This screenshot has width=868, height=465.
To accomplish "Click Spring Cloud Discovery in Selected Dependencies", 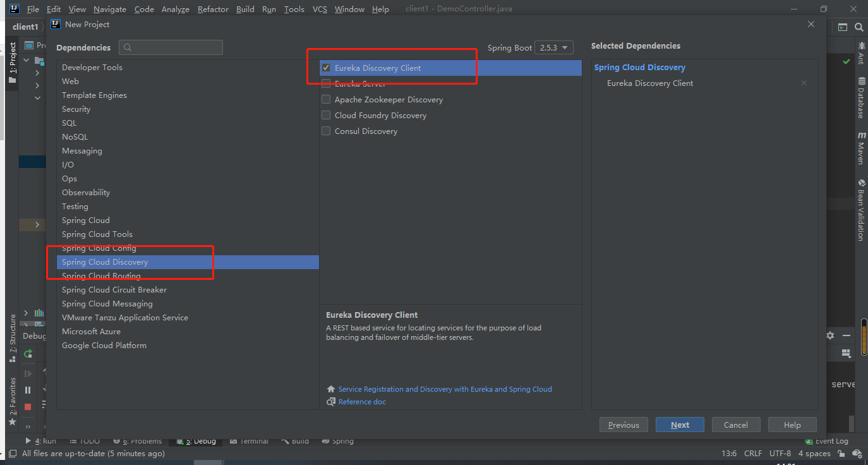I will [x=639, y=68].
